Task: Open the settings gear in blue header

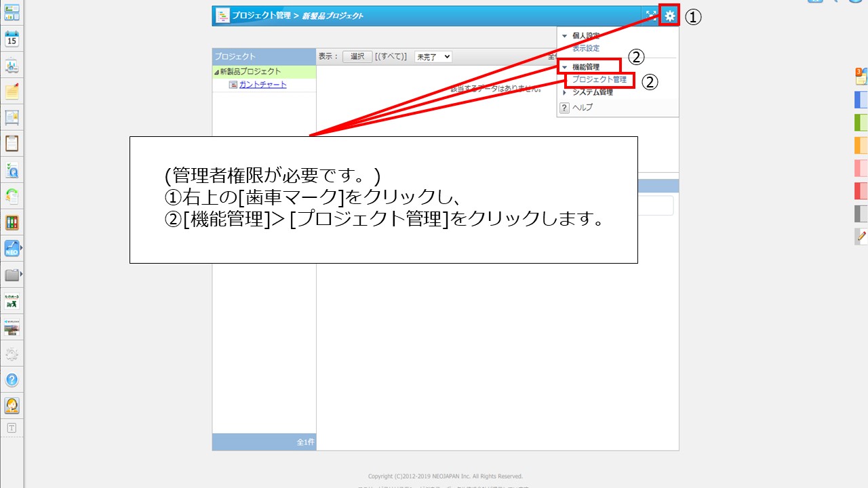Action: (670, 16)
